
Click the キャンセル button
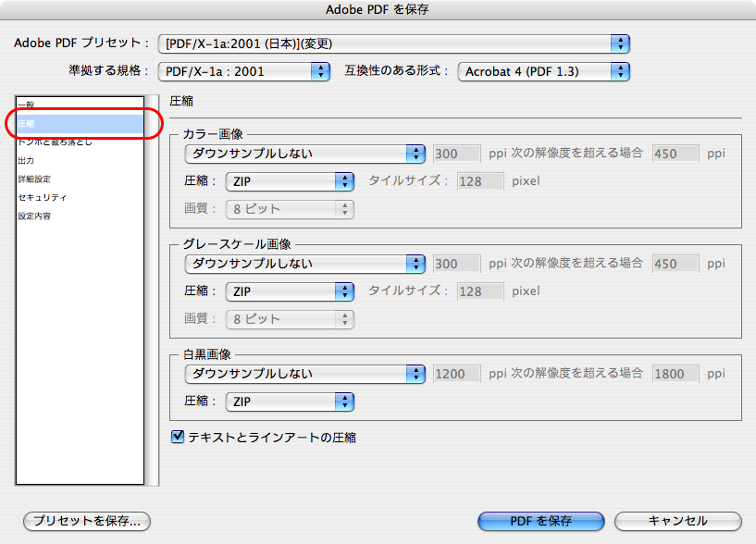(x=678, y=522)
